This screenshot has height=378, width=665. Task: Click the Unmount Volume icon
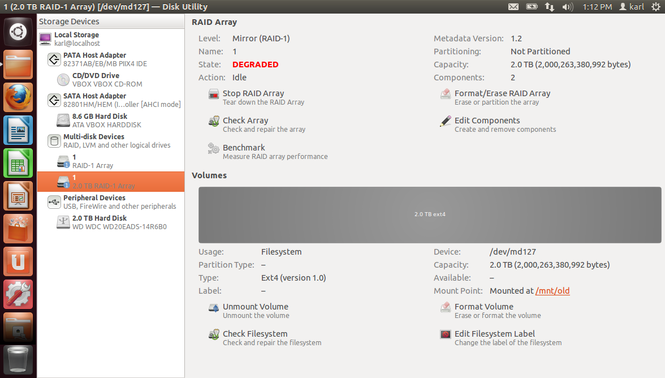pos(213,308)
